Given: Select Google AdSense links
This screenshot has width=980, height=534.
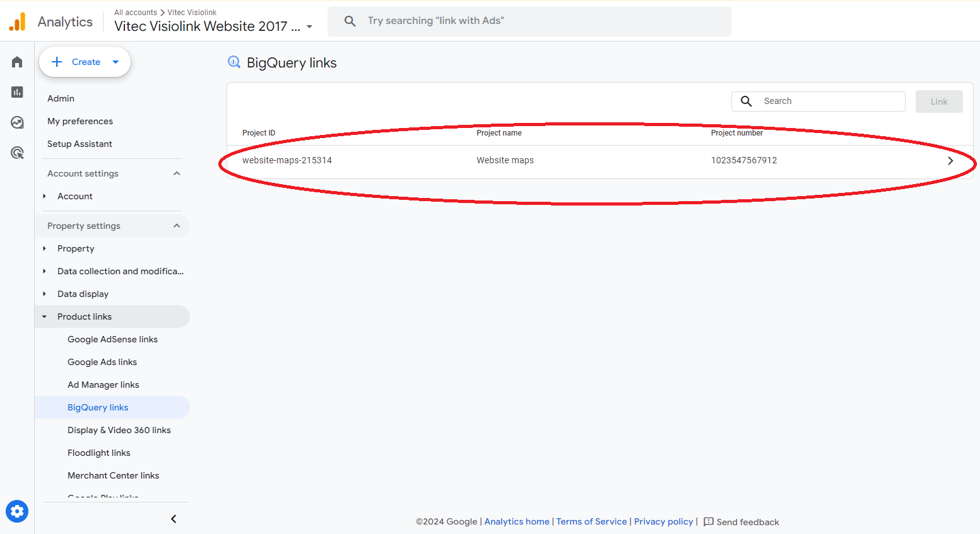Looking at the screenshot, I should 112,339.
